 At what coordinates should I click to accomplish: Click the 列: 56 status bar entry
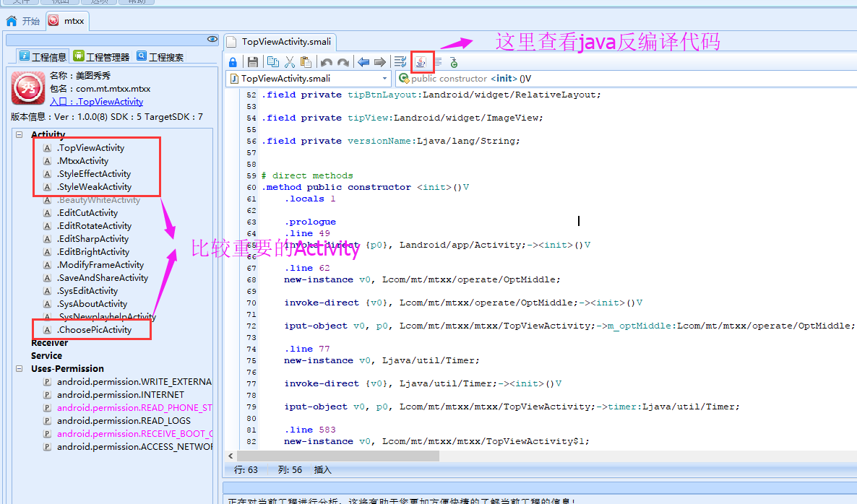tap(290, 469)
